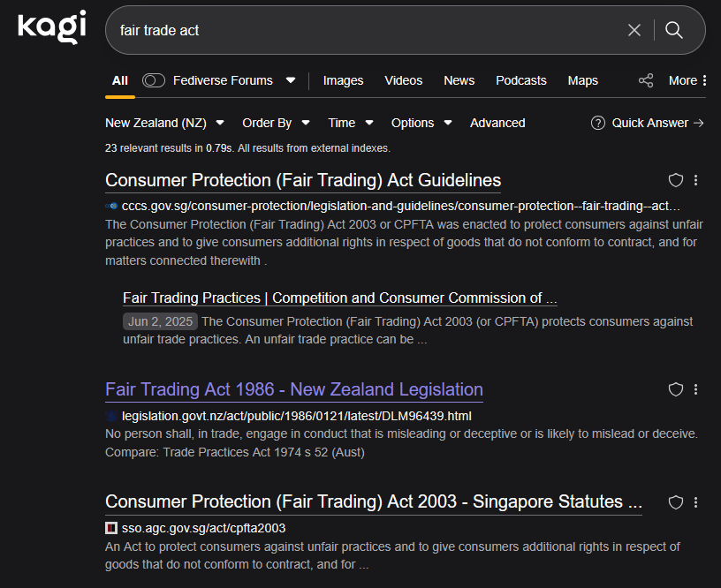Screen dimensions: 721x588
Task: Click the share icon next to More
Action: (646, 80)
